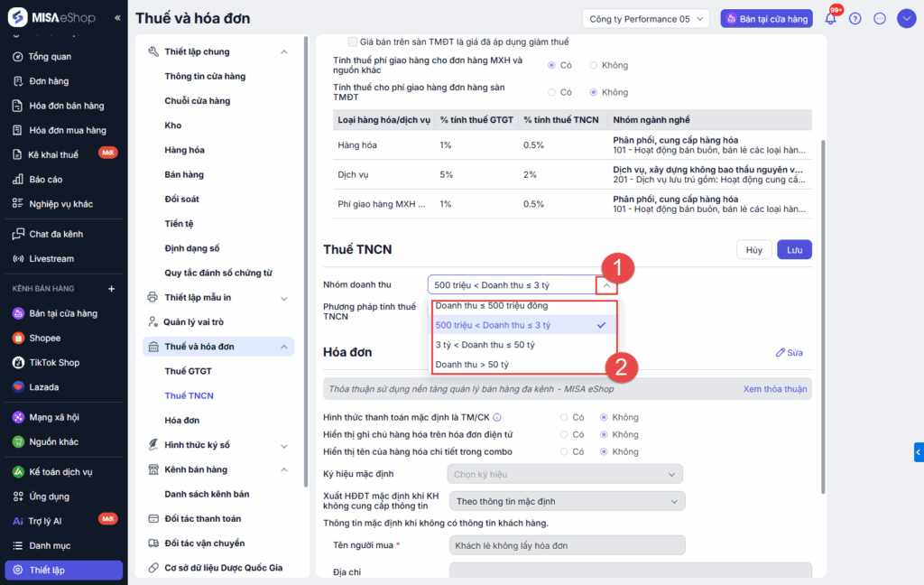Click the help question mark icon
This screenshot has width=924, height=585.
coord(855,19)
